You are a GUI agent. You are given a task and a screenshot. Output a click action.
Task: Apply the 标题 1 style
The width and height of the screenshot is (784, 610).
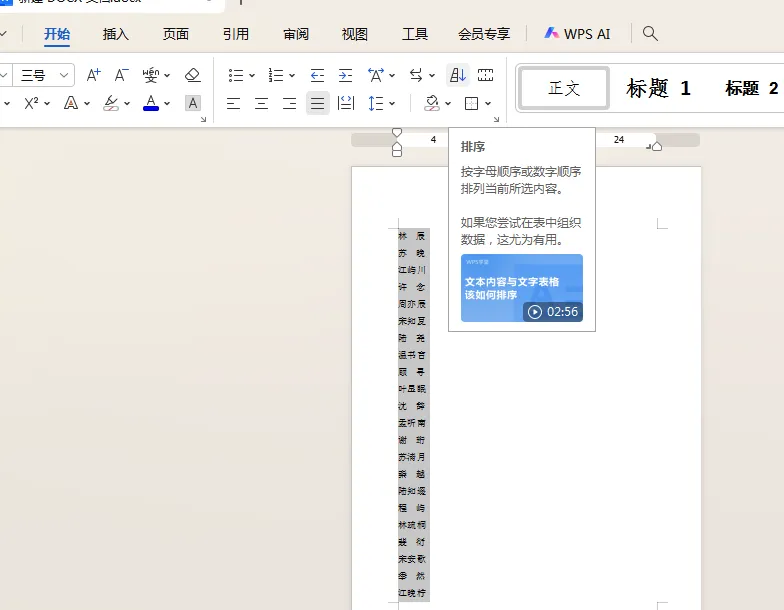(658, 88)
